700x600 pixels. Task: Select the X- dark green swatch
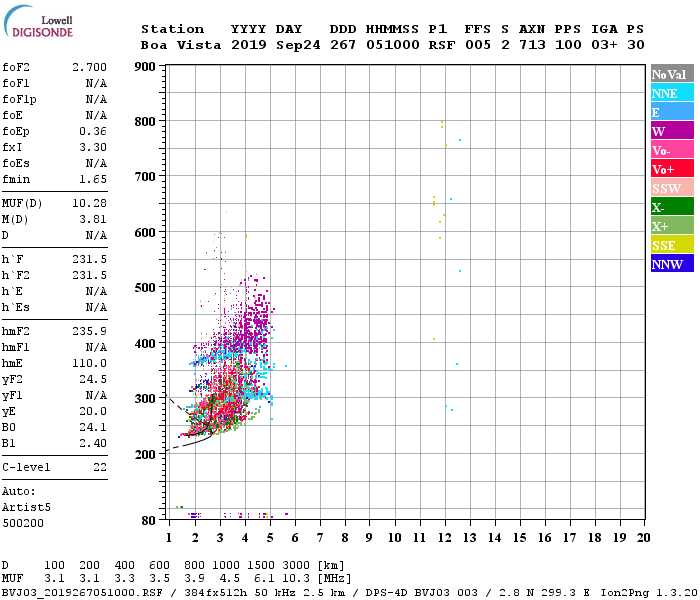coord(672,207)
